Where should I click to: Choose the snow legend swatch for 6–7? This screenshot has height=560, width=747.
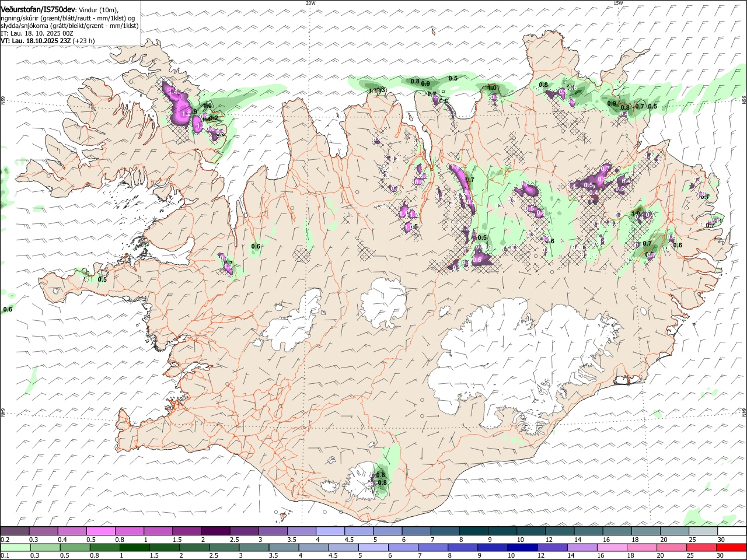416,531
